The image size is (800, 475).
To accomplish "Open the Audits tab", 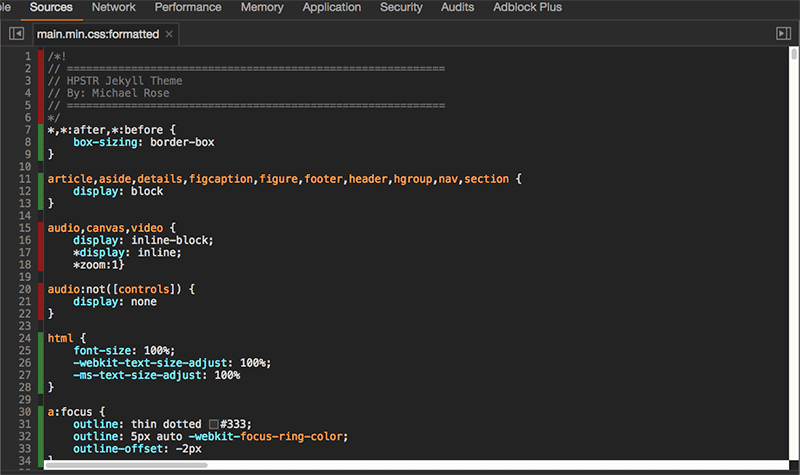I will tap(458, 7).
